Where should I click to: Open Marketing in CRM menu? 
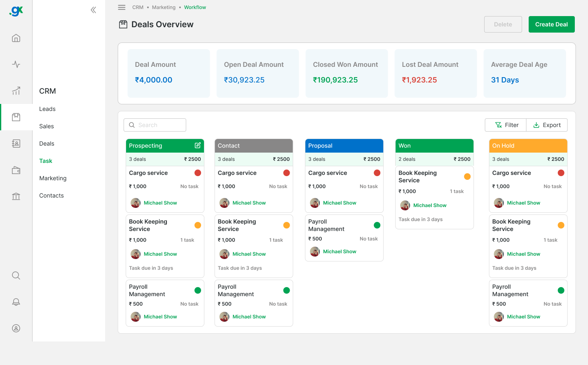pyautogui.click(x=53, y=178)
